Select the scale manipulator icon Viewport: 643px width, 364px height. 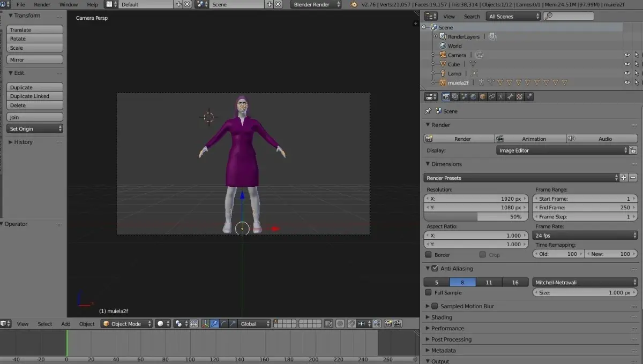(x=233, y=324)
